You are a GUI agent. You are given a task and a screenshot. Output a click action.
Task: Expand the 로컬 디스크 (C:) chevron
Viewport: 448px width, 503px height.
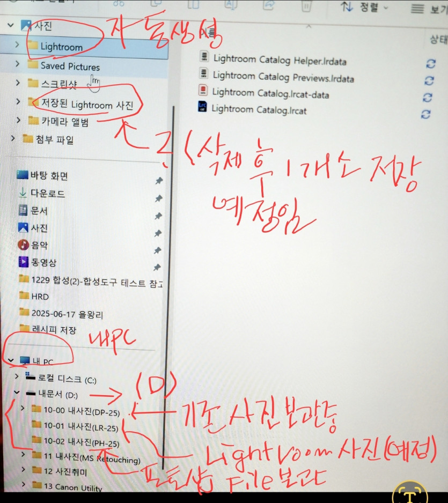tap(17, 376)
